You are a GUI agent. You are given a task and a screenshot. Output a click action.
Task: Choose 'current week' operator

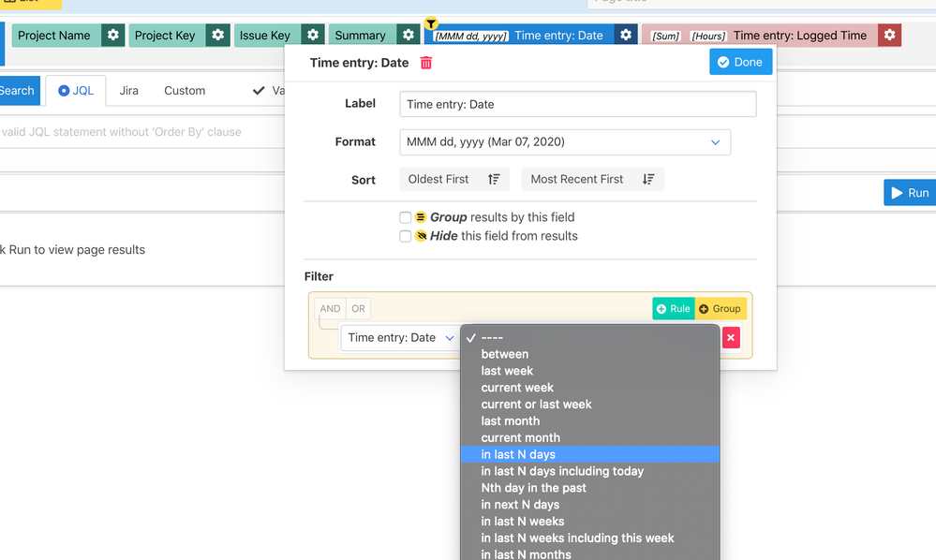pyautogui.click(x=589, y=388)
